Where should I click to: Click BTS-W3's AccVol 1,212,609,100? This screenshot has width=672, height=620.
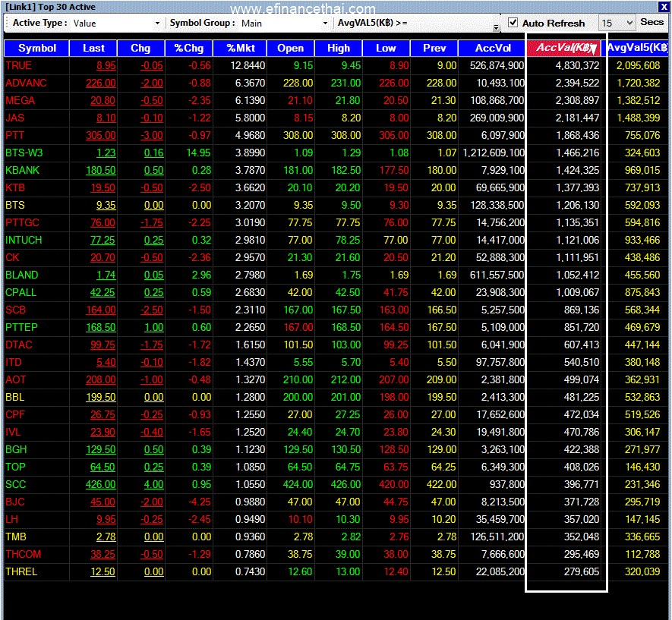pos(494,153)
